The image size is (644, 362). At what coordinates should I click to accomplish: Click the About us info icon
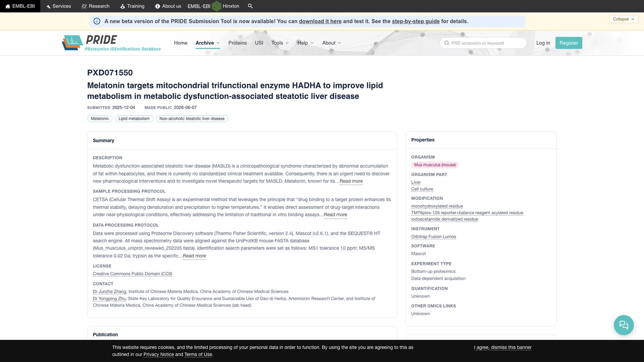[x=157, y=6]
